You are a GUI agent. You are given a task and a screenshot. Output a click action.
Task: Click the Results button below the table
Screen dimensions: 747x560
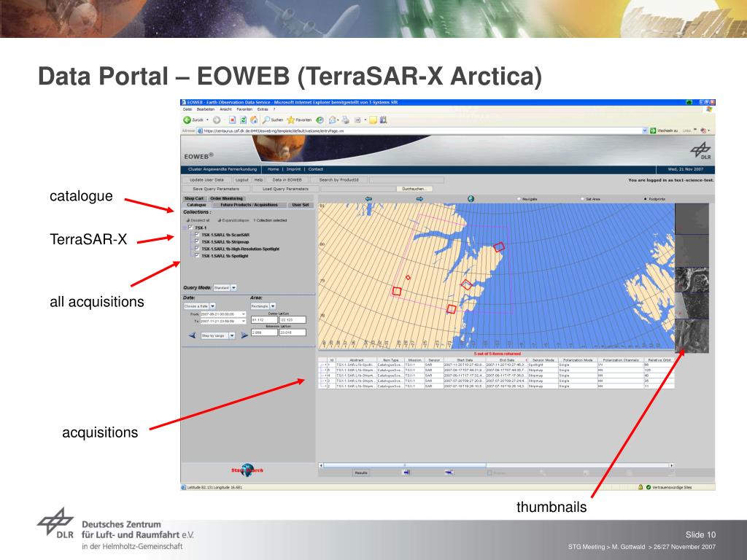click(x=361, y=472)
